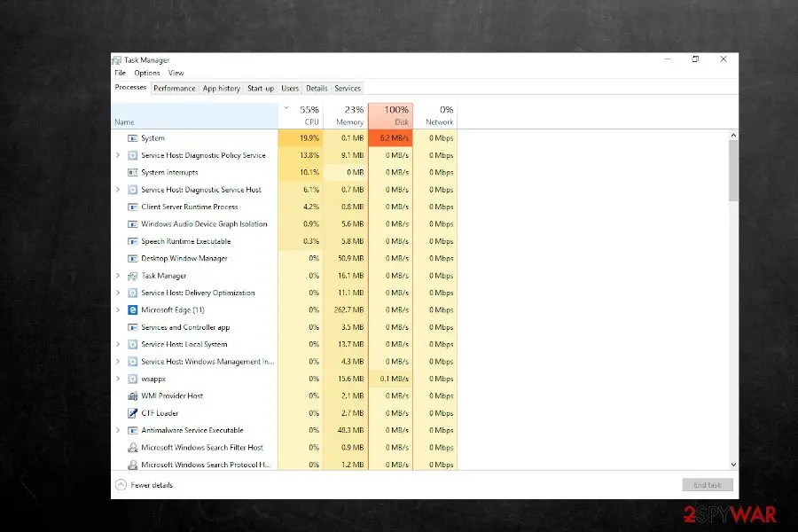
Task: Click Antimalware Service Executable icon
Action: pos(132,430)
